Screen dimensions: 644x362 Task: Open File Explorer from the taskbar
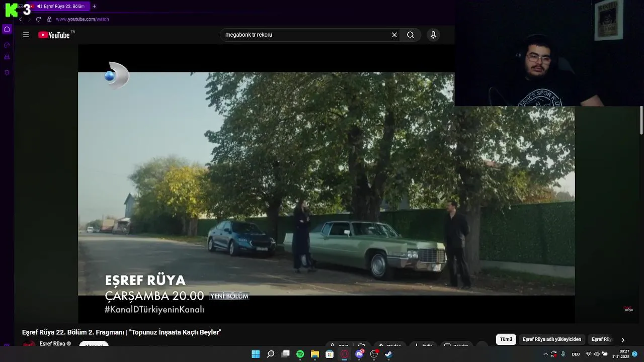click(315, 354)
